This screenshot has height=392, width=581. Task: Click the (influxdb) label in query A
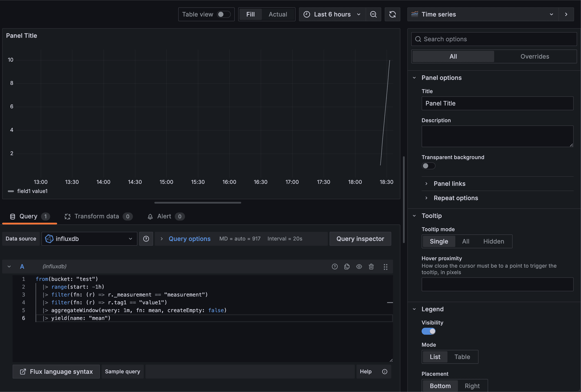tap(54, 267)
